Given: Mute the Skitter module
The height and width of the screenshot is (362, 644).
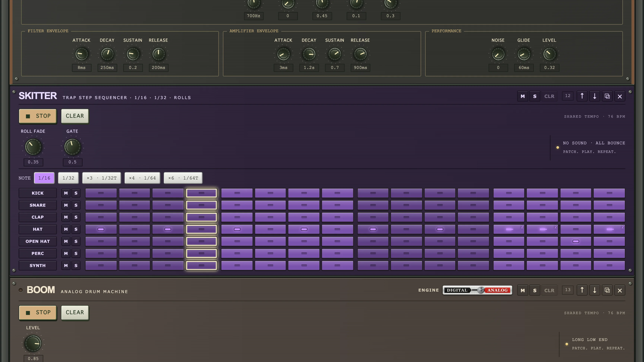Looking at the screenshot, I should click(523, 96).
